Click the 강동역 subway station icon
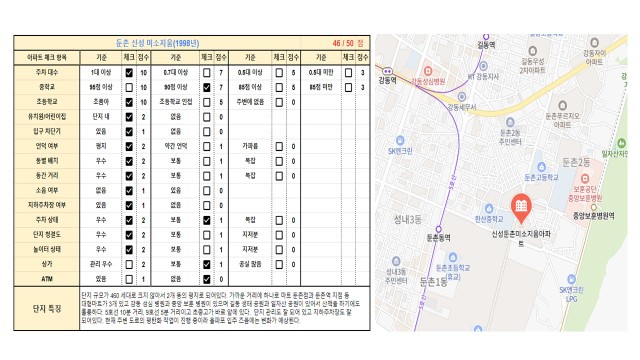 point(387,71)
